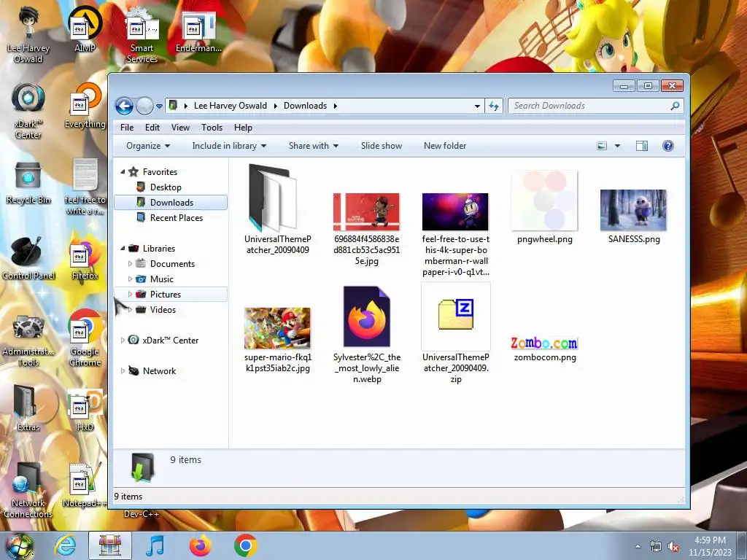This screenshot has height=560, width=747.
Task: Click the blue Help question mark icon
Action: coord(668,146)
